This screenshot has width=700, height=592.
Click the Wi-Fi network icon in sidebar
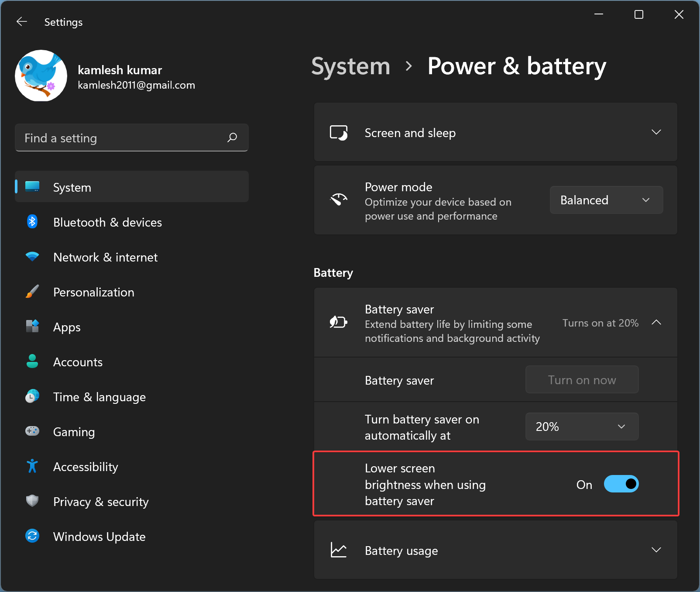pos(32,257)
